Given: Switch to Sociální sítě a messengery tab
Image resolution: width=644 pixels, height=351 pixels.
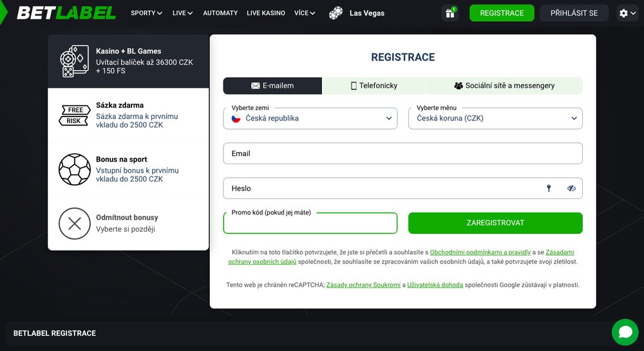Looking at the screenshot, I should tap(504, 86).
